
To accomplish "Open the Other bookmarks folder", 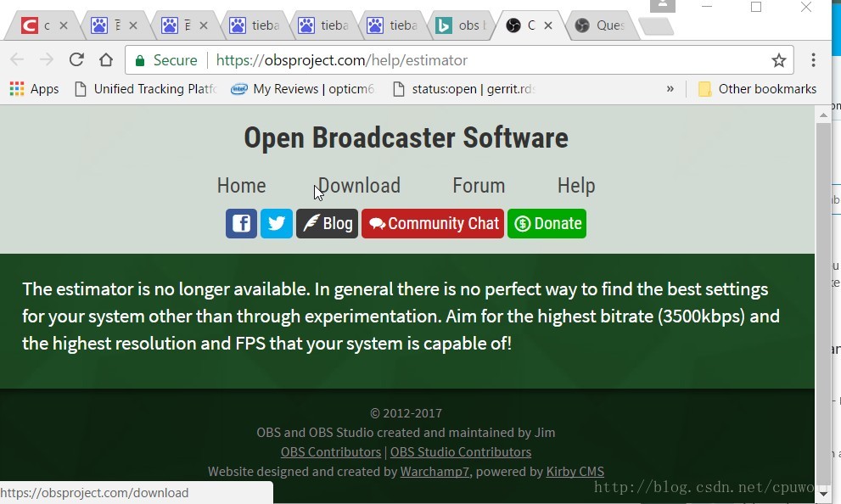I will (x=757, y=89).
